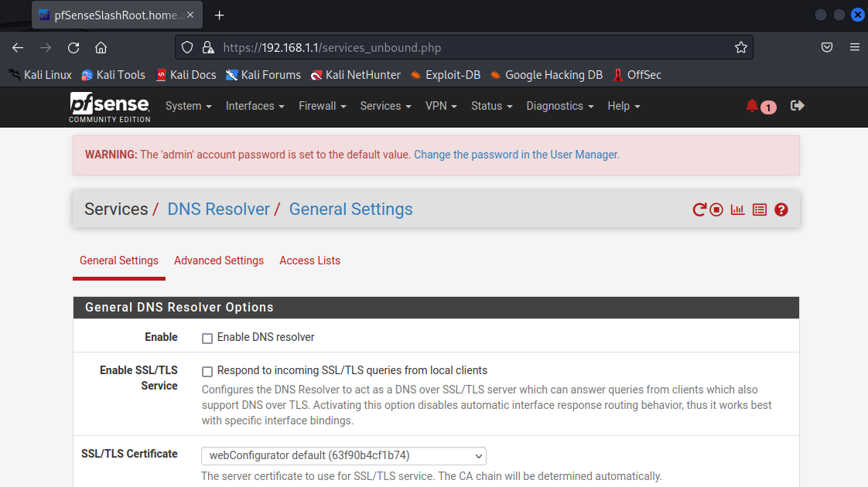
Task: Enable the DNS resolver checkbox
Action: 207,338
